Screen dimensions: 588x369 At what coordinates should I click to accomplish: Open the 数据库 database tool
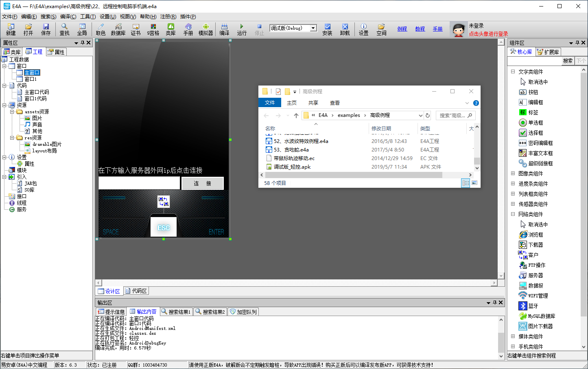coord(118,29)
